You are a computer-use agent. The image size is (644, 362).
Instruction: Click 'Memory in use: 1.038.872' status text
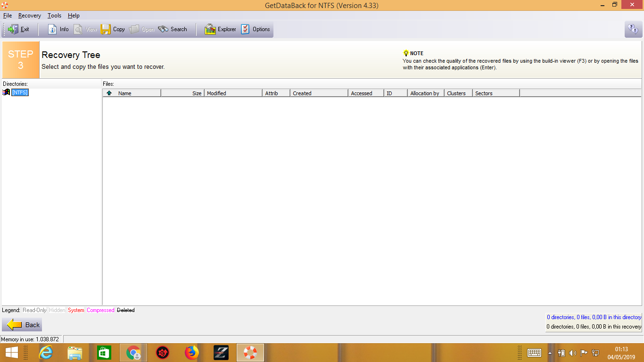tap(30, 339)
